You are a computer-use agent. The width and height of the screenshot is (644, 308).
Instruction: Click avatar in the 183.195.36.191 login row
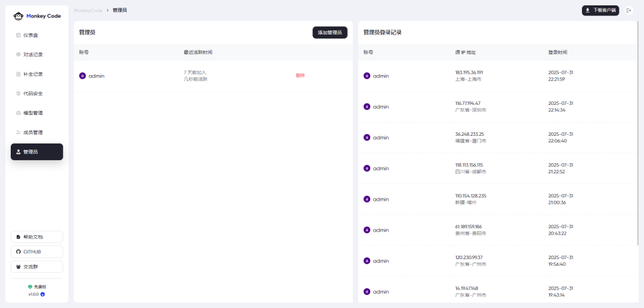tap(367, 76)
